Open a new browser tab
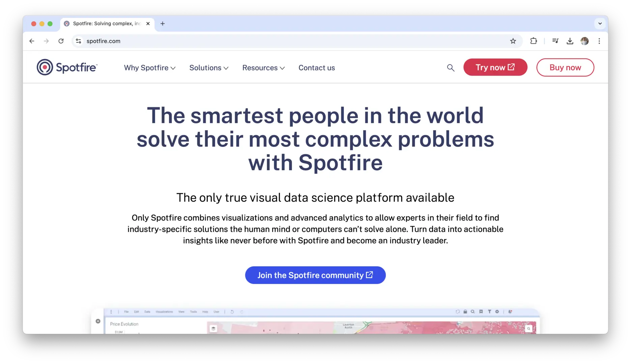 pos(163,24)
